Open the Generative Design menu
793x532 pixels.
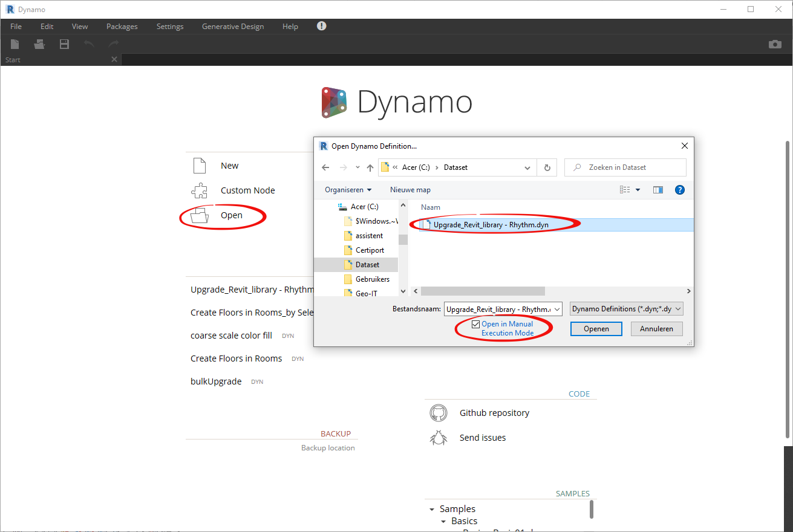[233, 27]
